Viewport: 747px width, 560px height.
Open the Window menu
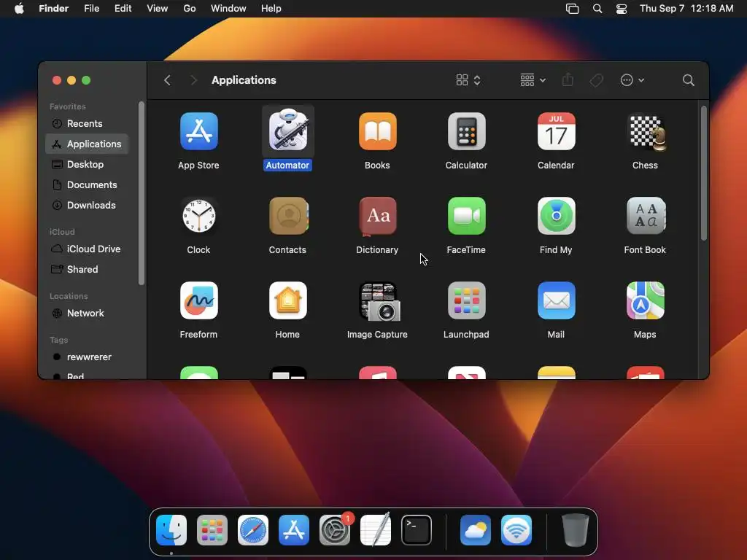[228, 9]
